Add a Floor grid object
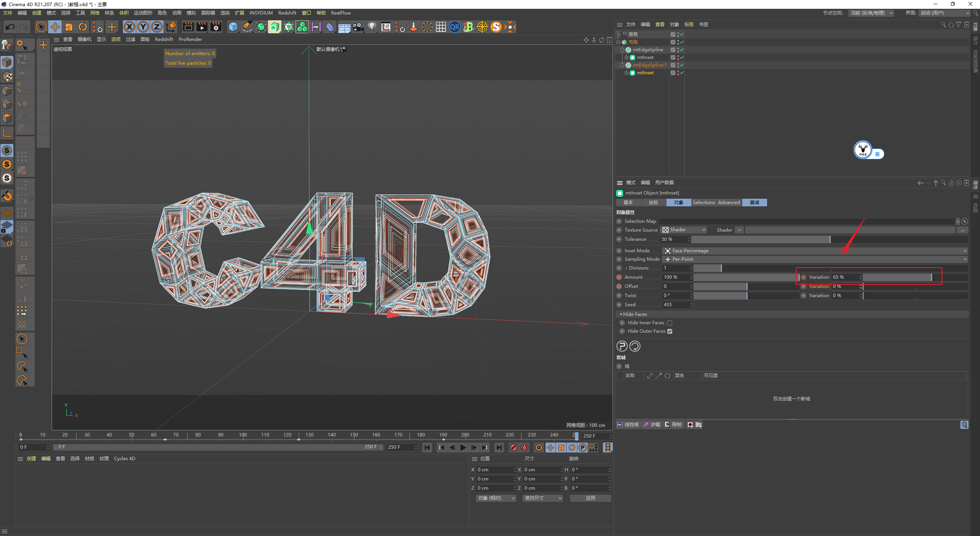Viewport: 980px width, 536px height. 344,27
